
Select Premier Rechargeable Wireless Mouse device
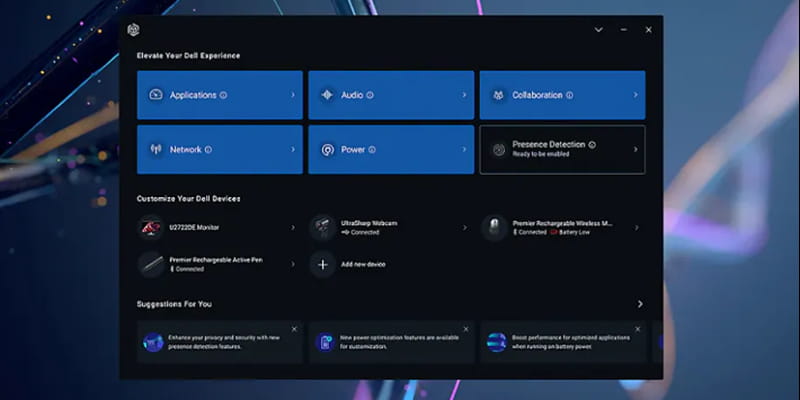(x=562, y=228)
